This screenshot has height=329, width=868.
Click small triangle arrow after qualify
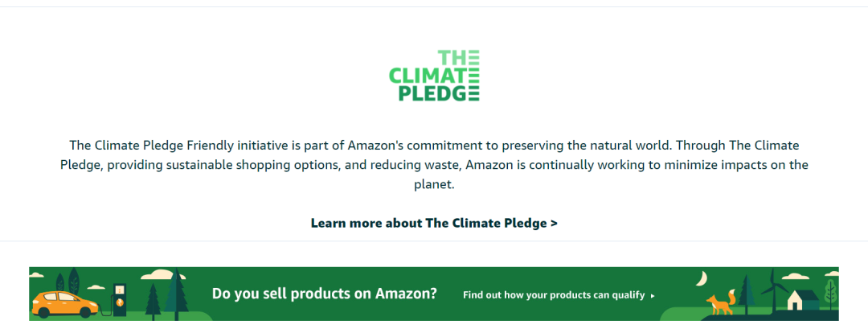[653, 296]
